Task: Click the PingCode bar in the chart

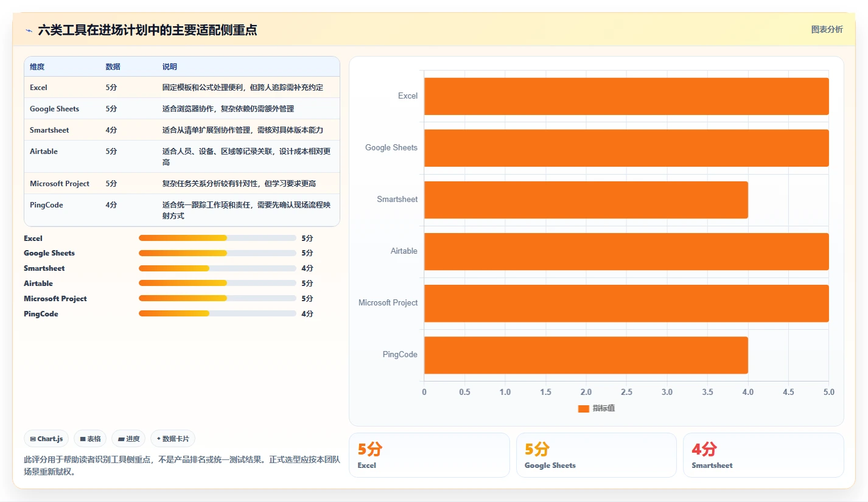Action: 586,355
